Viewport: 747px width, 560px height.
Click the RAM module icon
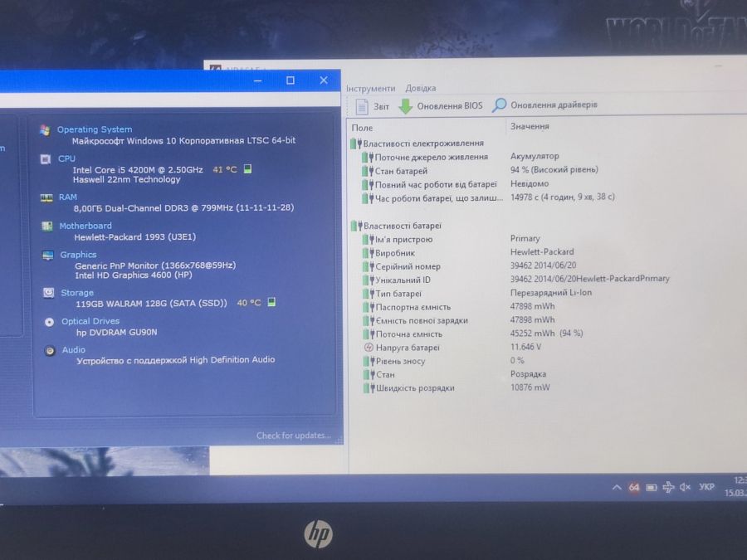tap(46, 197)
